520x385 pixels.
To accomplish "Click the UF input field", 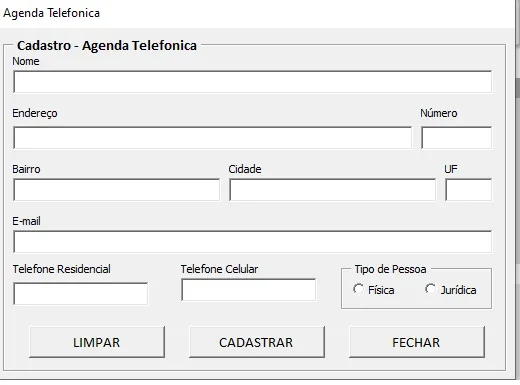I will tap(468, 190).
